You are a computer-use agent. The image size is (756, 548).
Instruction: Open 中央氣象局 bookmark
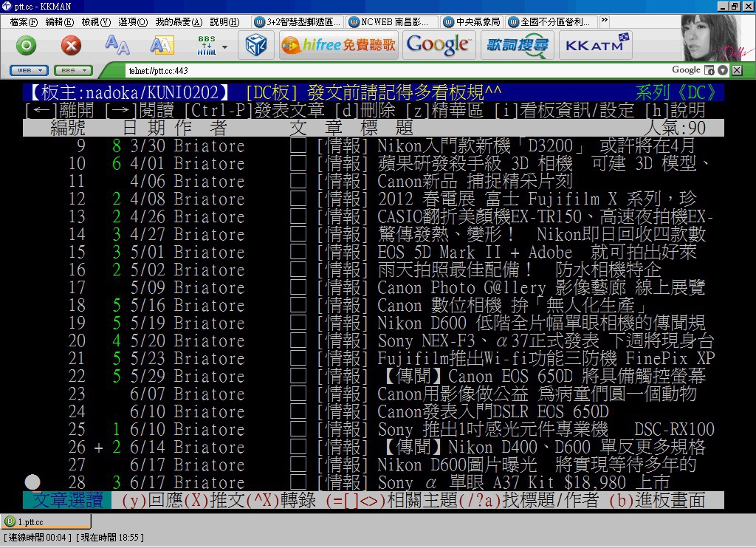pos(472,22)
